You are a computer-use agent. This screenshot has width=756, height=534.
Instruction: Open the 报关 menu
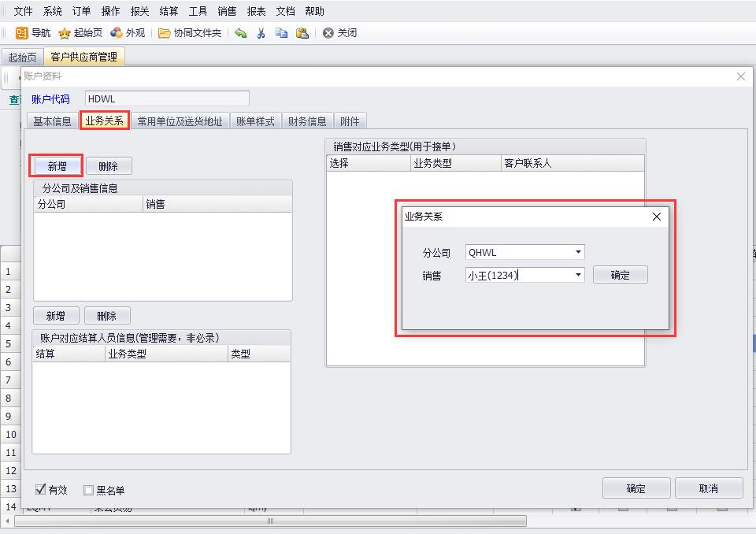pos(139,11)
